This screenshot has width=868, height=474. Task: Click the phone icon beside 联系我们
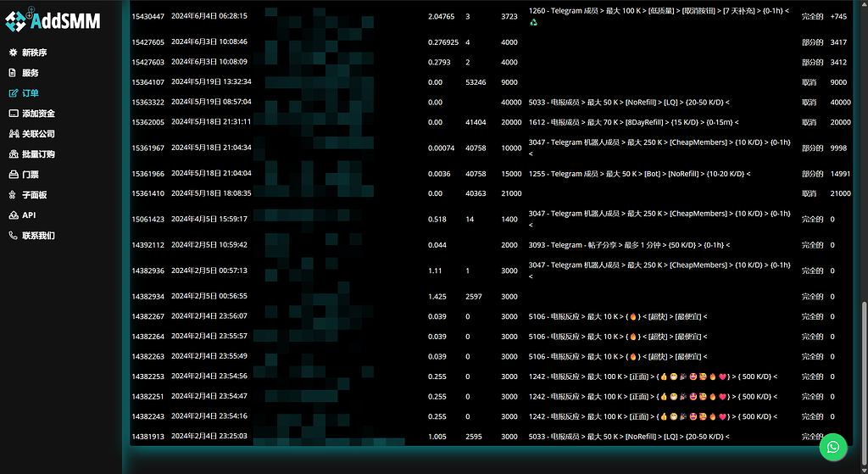pos(14,236)
